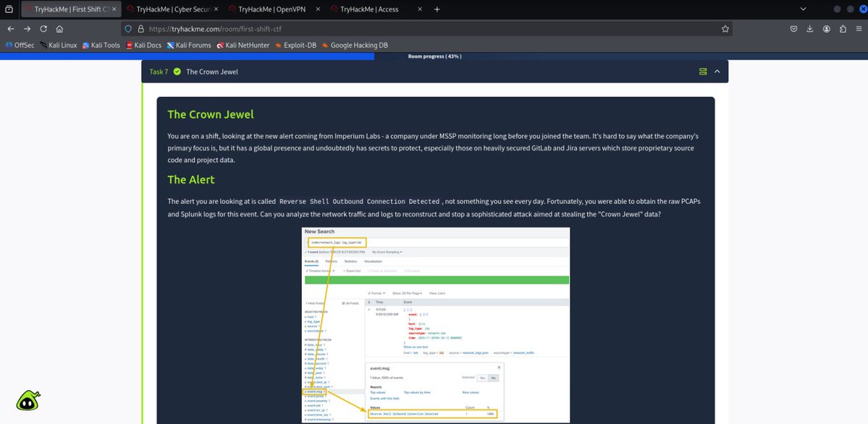
Task: Switch to the TryHackMe Access tab
Action: (x=376, y=9)
